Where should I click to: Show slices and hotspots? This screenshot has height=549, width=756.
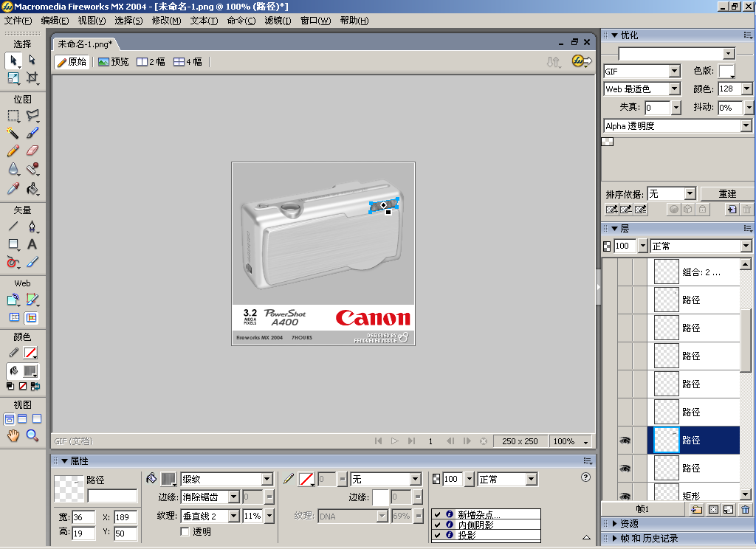[31, 317]
